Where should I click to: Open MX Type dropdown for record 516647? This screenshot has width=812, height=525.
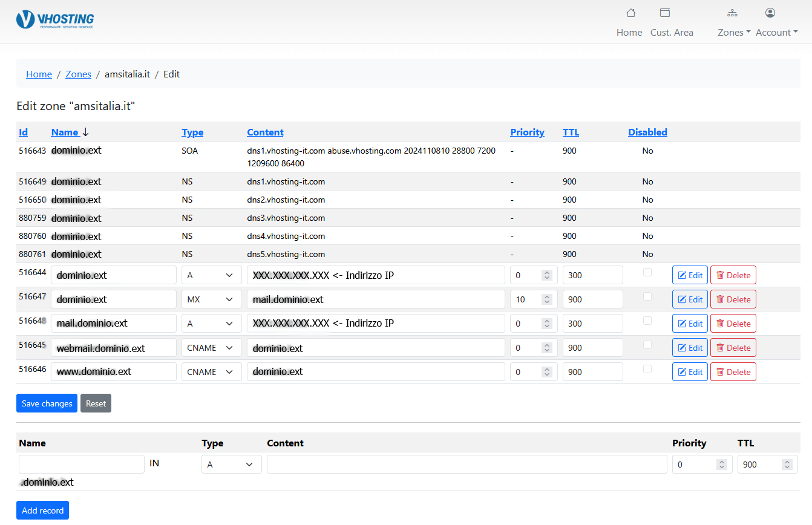point(212,299)
